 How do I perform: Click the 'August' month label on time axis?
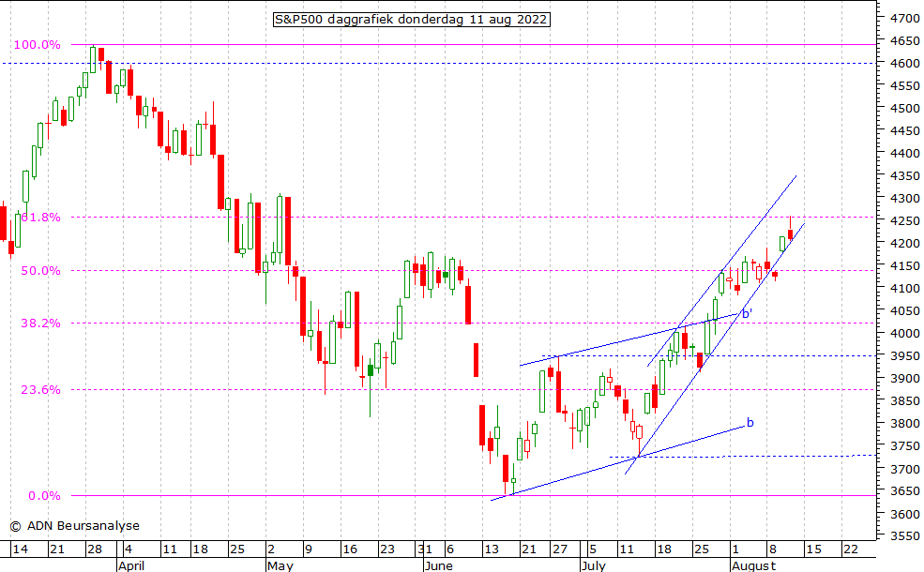pos(753,565)
